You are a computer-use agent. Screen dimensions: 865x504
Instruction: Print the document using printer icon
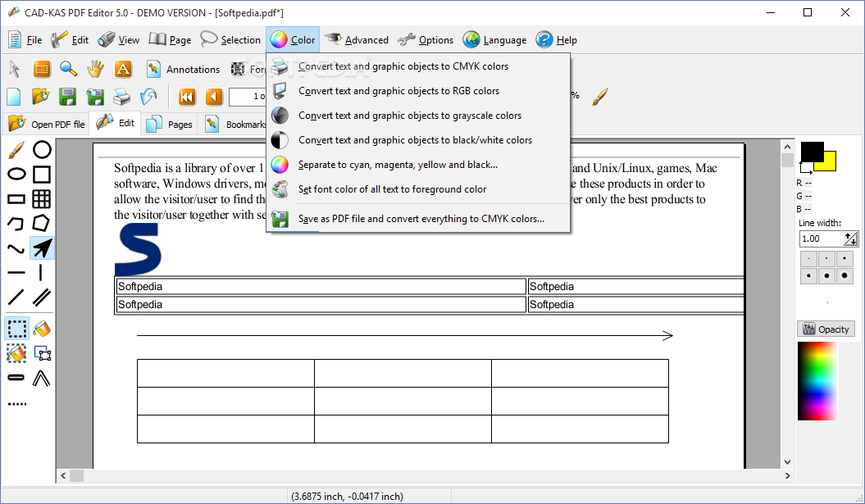tap(121, 97)
